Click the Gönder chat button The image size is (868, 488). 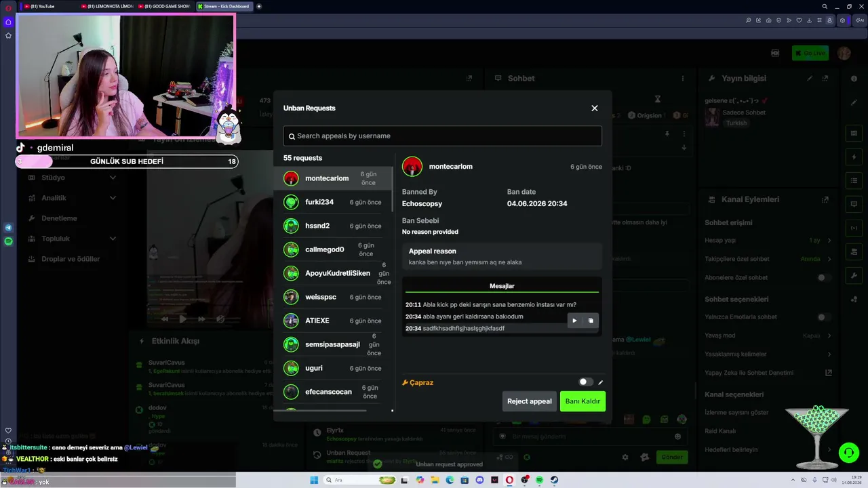pyautogui.click(x=671, y=457)
